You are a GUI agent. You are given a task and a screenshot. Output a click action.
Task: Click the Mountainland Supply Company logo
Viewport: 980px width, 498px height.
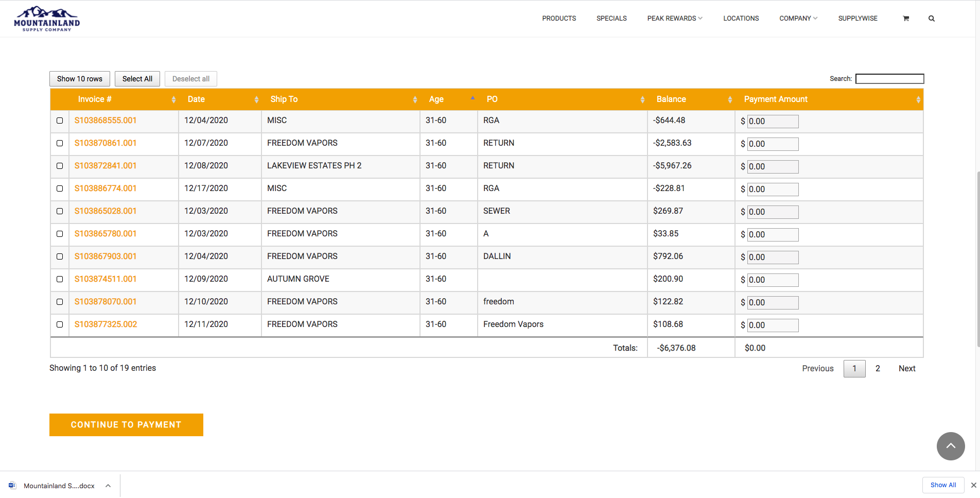(47, 19)
